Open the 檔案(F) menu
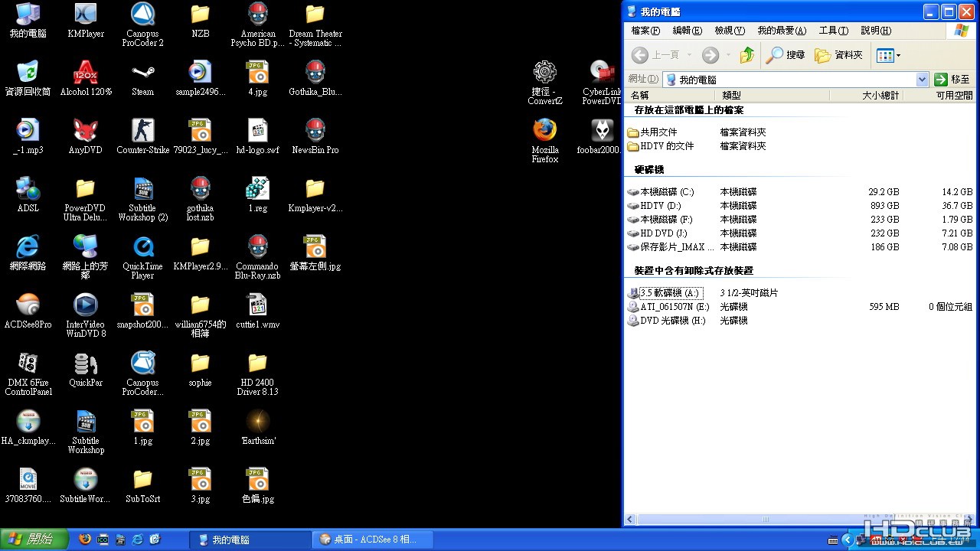Screen dimensions: 980x551 pos(645,31)
